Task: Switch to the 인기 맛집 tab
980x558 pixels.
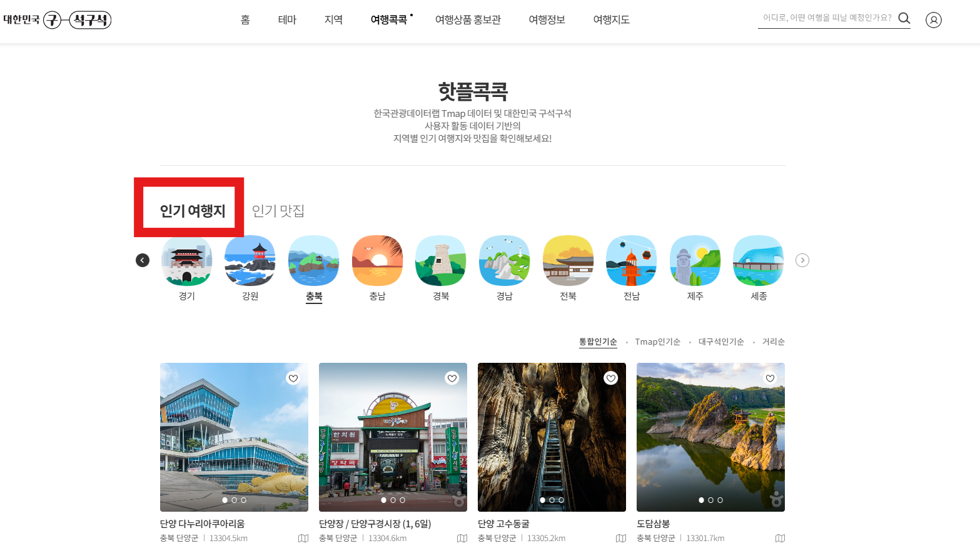Action: (277, 211)
